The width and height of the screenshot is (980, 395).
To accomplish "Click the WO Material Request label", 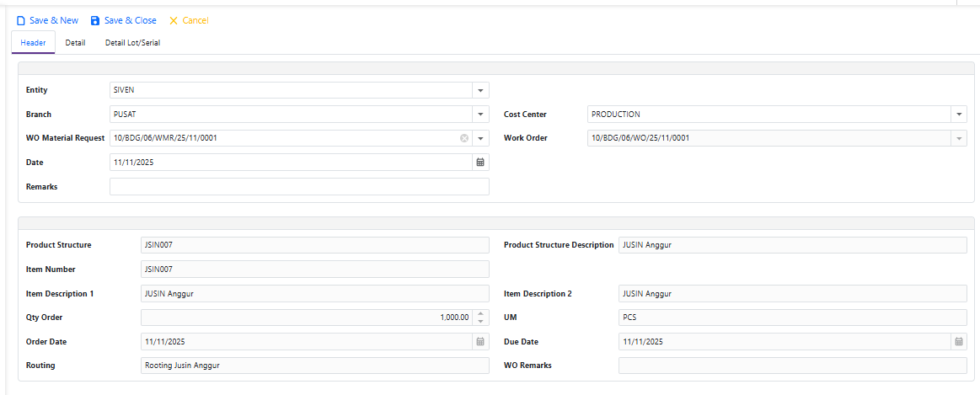I will pos(65,138).
